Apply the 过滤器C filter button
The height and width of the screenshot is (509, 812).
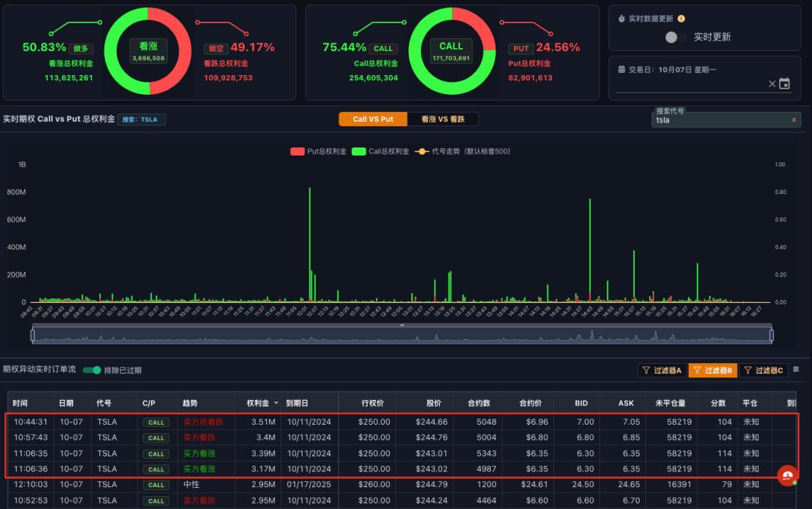(763, 370)
